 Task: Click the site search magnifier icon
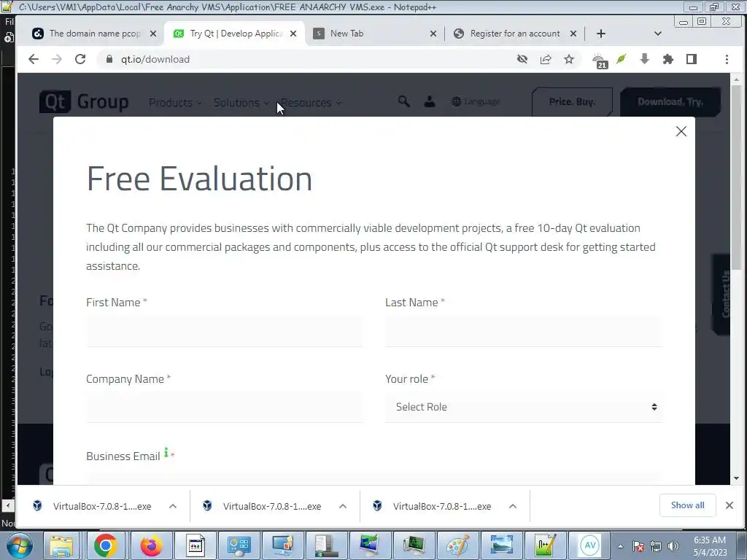(403, 101)
